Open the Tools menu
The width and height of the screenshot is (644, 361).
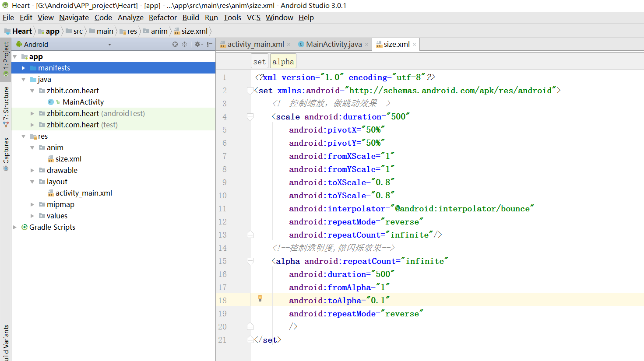[x=232, y=18]
